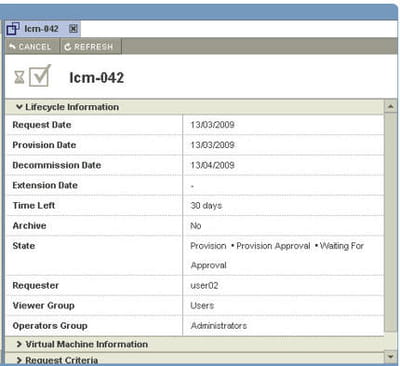
Task: Select the Time Left label
Action: click(x=34, y=205)
